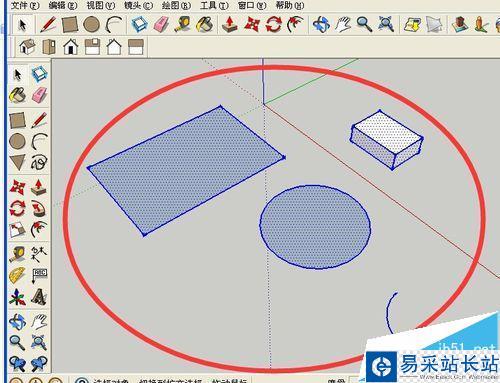This screenshot has height=383, width=500.
Task: Choose the Circle tool in top toolbar
Action: tap(91, 25)
